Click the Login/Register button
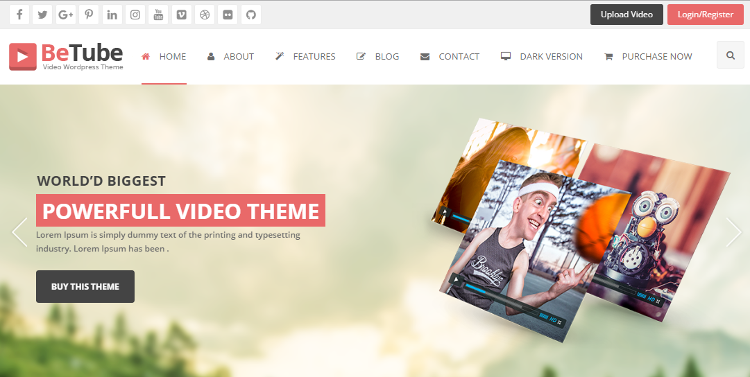Viewport: 750px width, 377px height. click(x=706, y=15)
